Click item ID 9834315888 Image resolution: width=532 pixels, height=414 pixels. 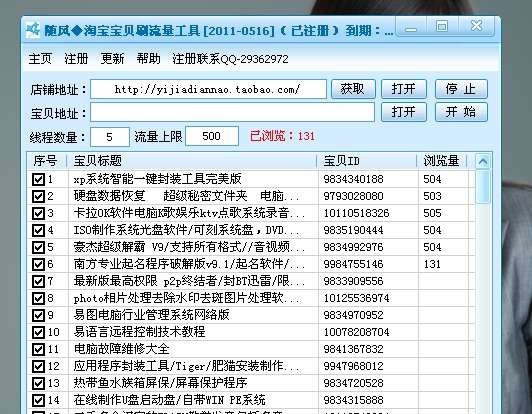[353, 400]
